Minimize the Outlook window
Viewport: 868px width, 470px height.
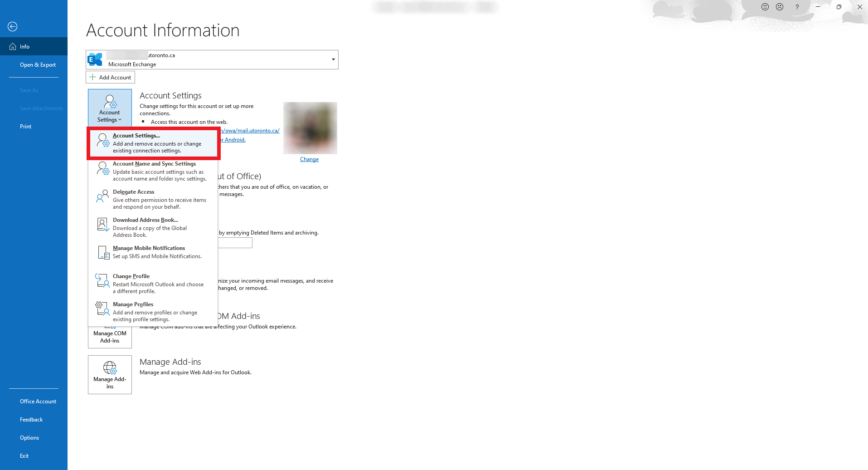[x=818, y=7]
